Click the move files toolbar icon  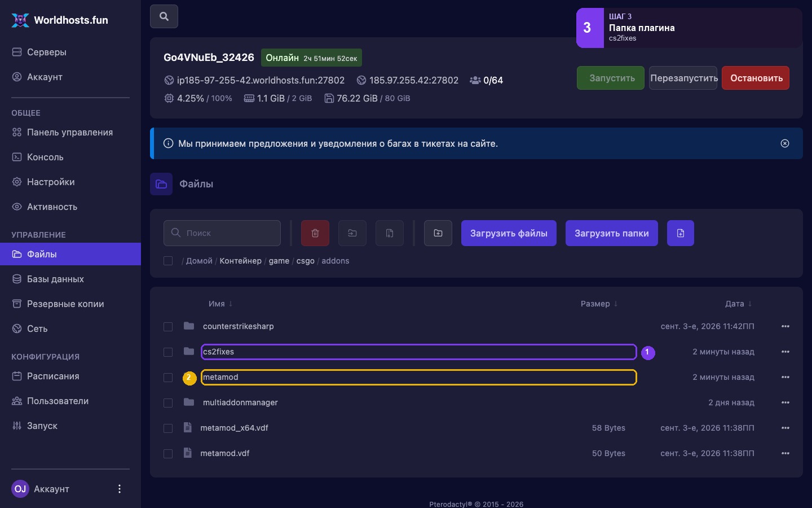(352, 233)
